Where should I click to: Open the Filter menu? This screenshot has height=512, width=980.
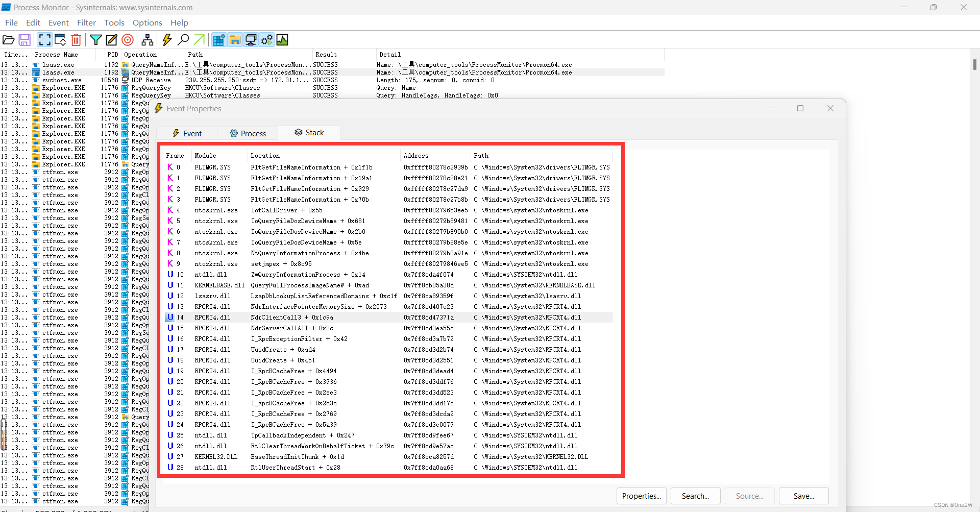pos(86,22)
